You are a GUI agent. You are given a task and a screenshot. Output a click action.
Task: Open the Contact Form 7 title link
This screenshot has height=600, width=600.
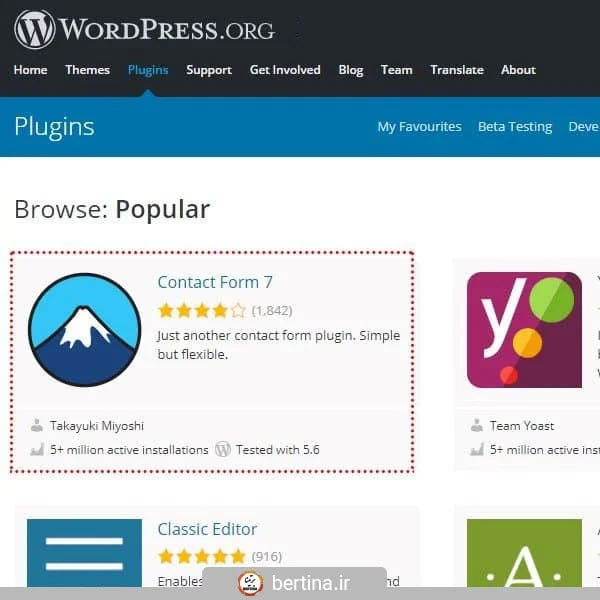pyautogui.click(x=215, y=282)
